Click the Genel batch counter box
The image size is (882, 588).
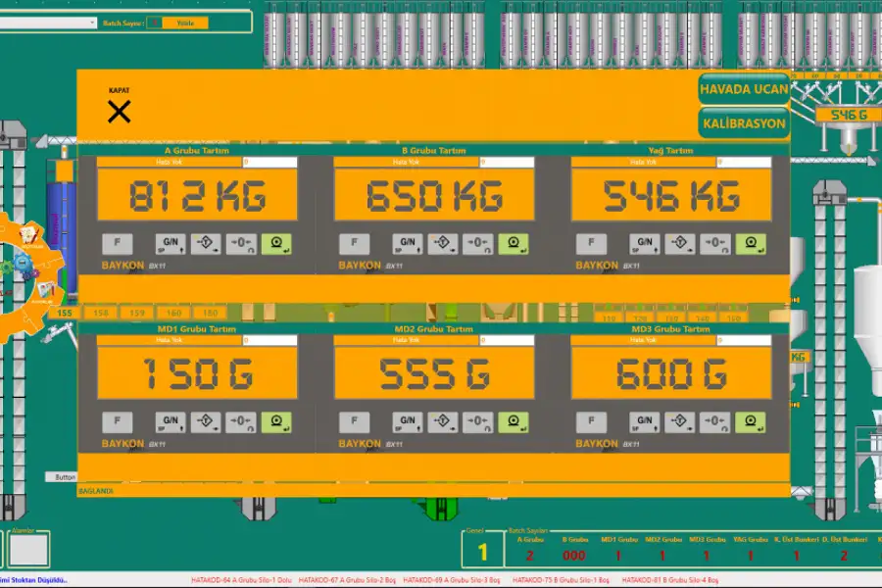click(481, 552)
